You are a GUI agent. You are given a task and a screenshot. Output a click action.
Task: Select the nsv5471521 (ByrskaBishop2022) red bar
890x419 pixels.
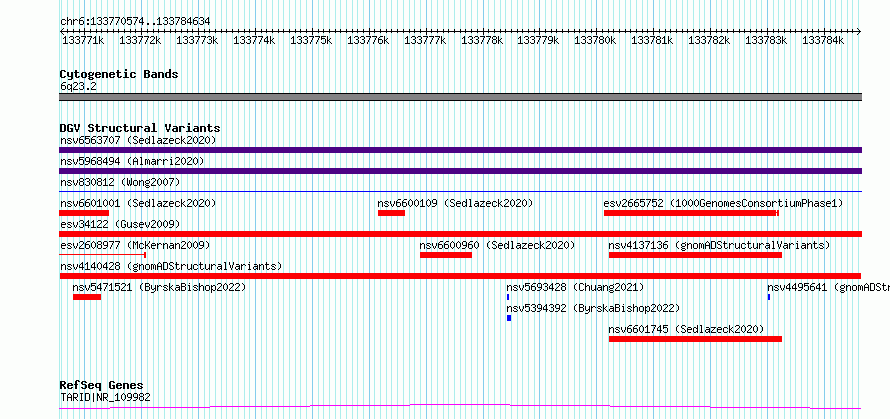[x=87, y=297]
